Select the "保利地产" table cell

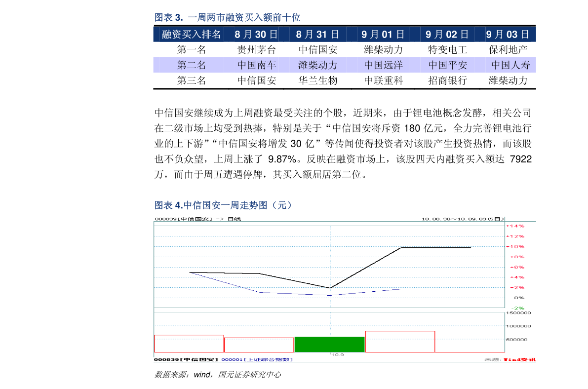coord(508,49)
